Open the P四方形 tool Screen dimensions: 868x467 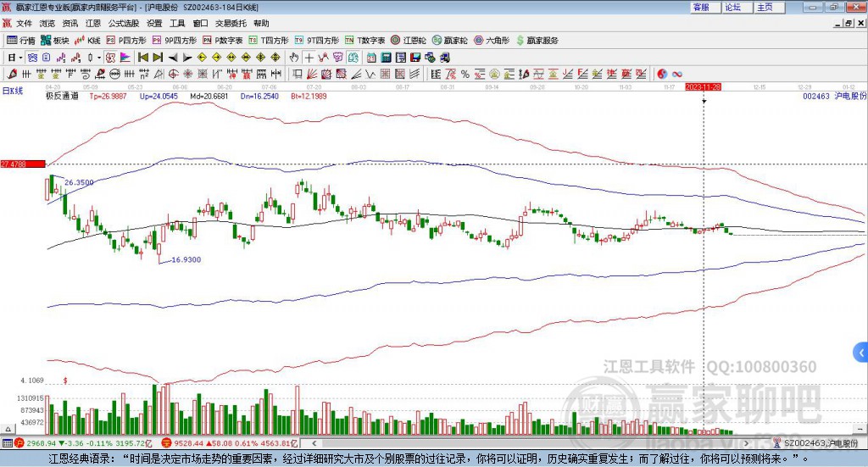[126, 41]
